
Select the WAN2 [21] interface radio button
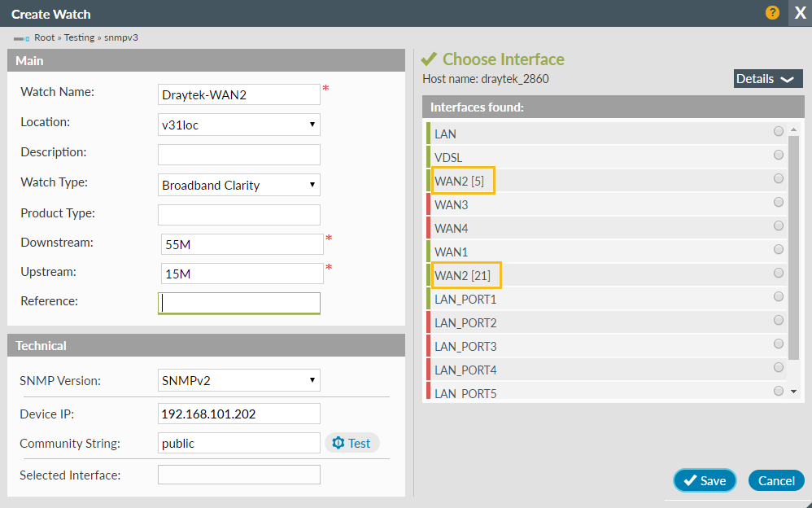tap(778, 273)
